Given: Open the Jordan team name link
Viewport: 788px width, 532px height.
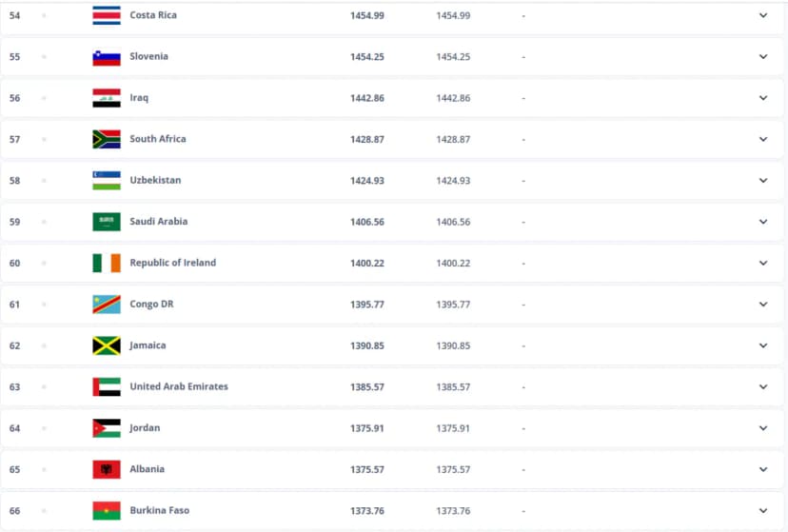Looking at the screenshot, I should pos(145,428).
